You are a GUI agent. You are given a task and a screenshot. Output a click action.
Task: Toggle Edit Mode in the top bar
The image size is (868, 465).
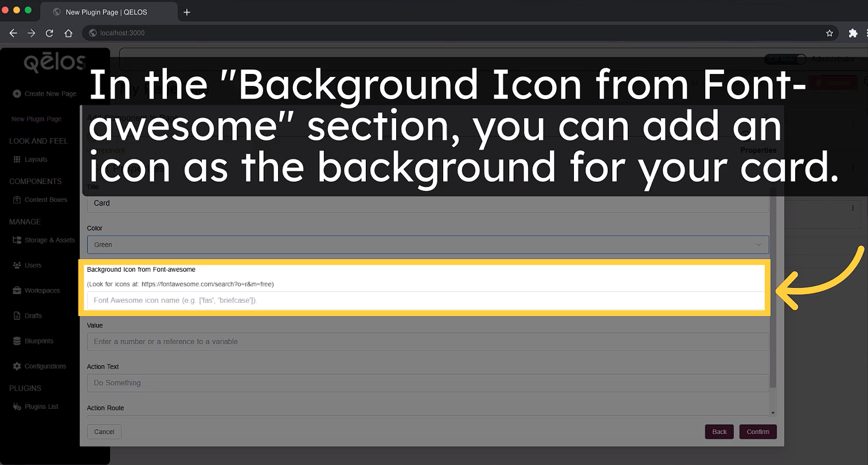click(x=785, y=59)
